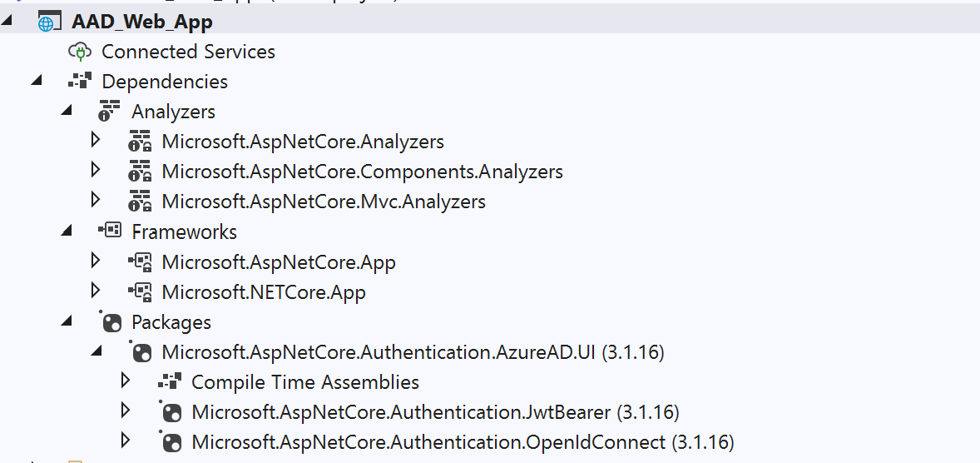The height and width of the screenshot is (463, 980).
Task: Select Microsoft.AspNetCore.Authentication.JwtBearer (3.1.16) text
Action: (435, 412)
